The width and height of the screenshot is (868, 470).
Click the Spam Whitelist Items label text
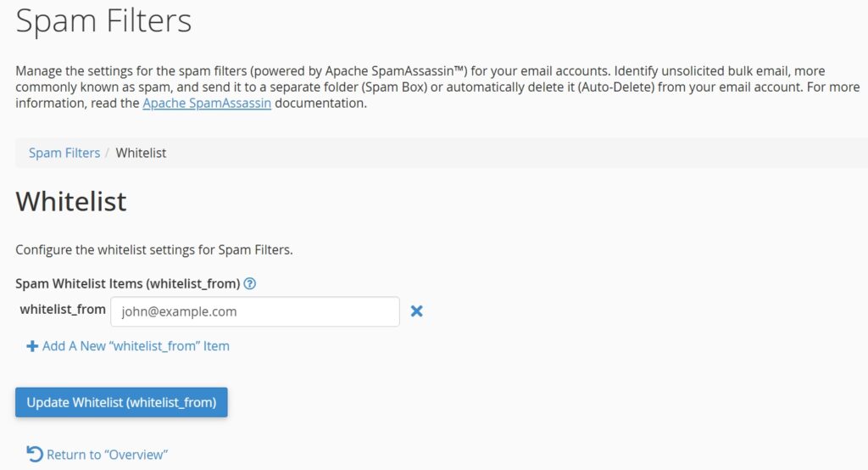(x=127, y=284)
